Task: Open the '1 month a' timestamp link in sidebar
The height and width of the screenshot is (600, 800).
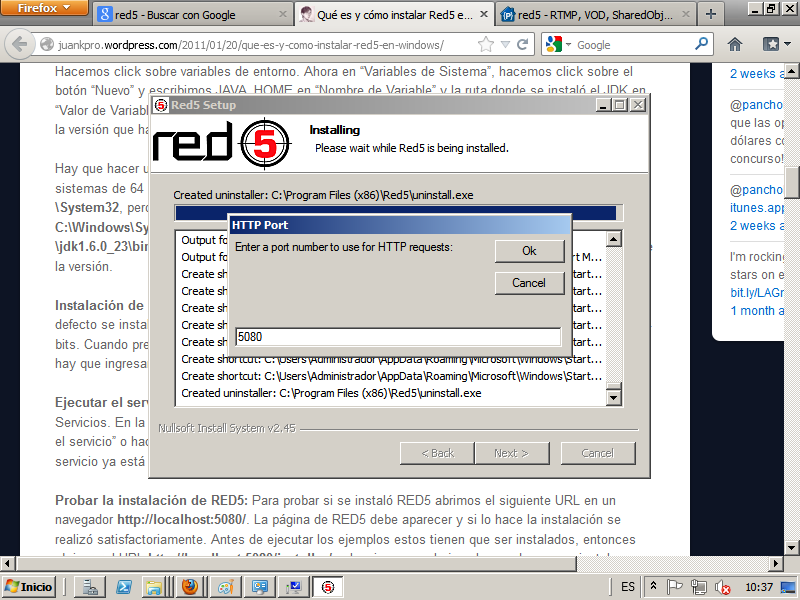Action: 757,311
